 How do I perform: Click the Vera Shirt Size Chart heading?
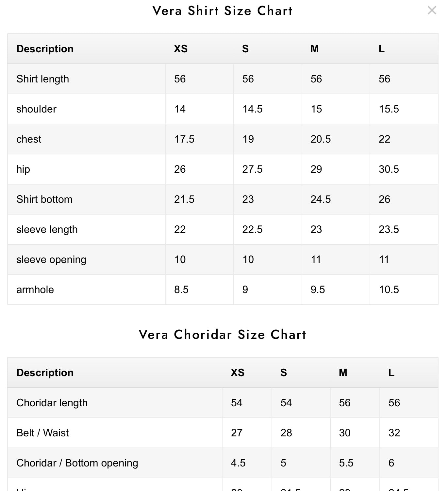pyautogui.click(x=222, y=11)
